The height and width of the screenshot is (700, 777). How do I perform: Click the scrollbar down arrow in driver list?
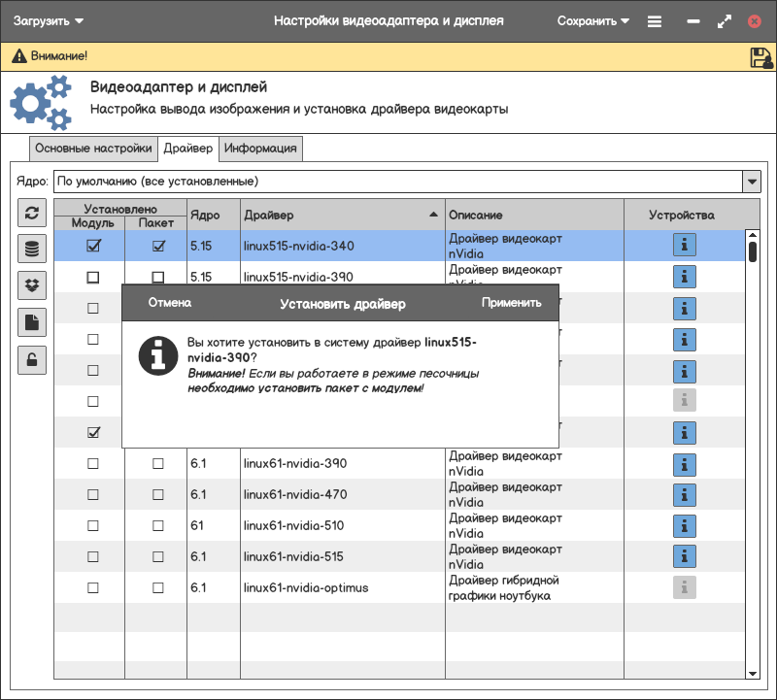click(x=752, y=673)
